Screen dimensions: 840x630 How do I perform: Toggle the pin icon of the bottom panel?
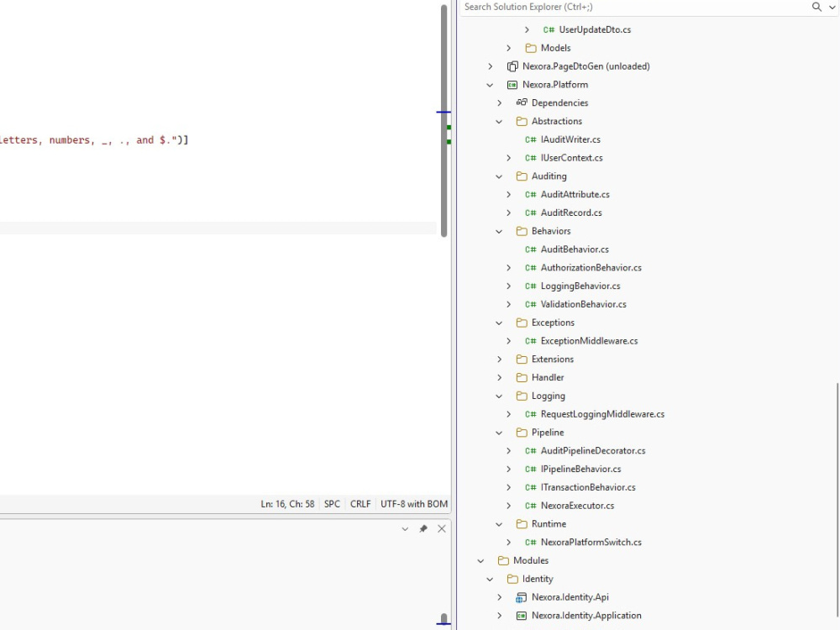click(423, 529)
